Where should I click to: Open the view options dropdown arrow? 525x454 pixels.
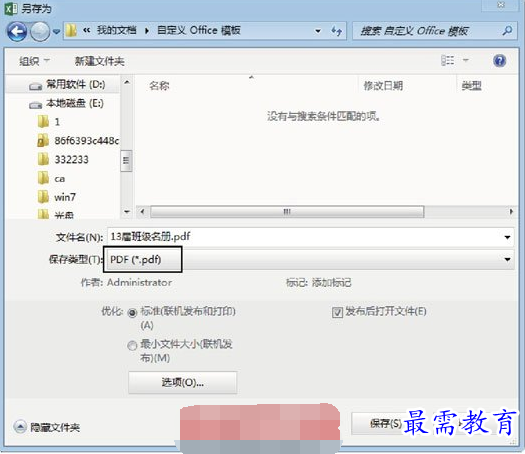coord(466,61)
